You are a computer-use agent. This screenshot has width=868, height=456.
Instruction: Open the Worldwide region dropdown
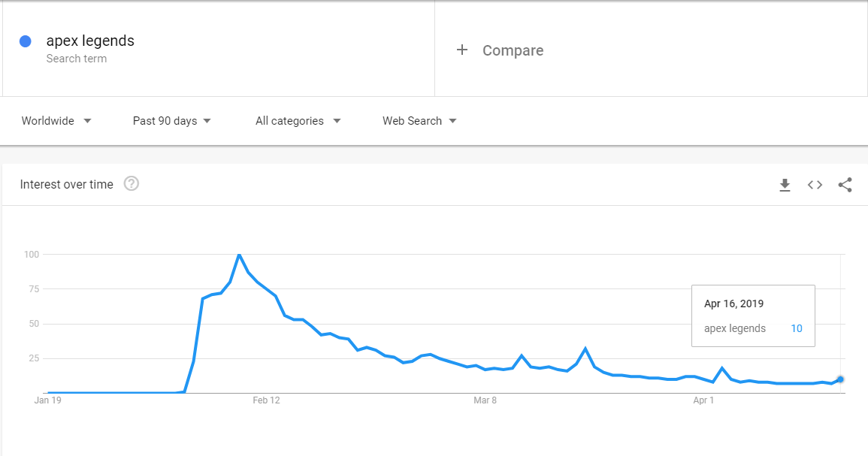[56, 121]
